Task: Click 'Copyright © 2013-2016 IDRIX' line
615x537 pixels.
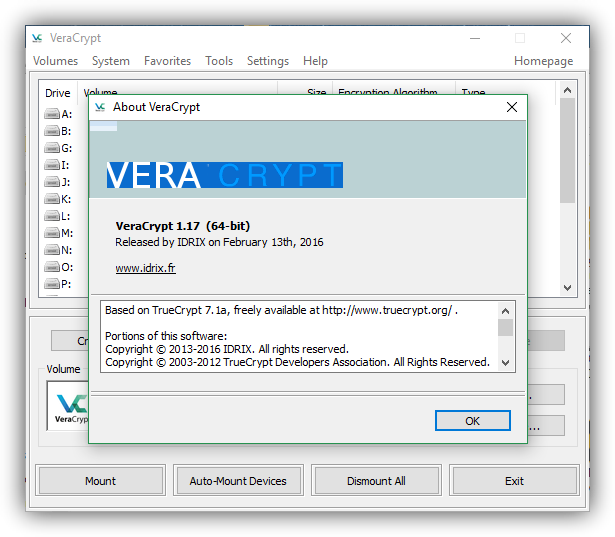Action: [227, 349]
